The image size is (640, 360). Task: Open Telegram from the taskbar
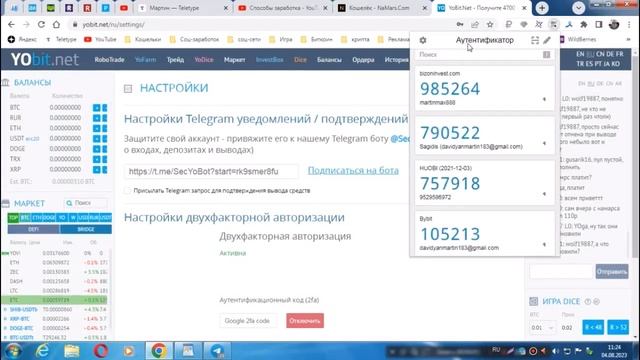pyautogui.click(x=217, y=351)
